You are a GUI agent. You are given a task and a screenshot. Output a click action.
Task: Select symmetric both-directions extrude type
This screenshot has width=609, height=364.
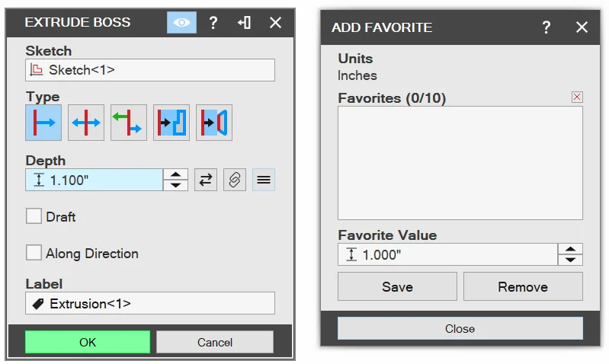click(86, 123)
